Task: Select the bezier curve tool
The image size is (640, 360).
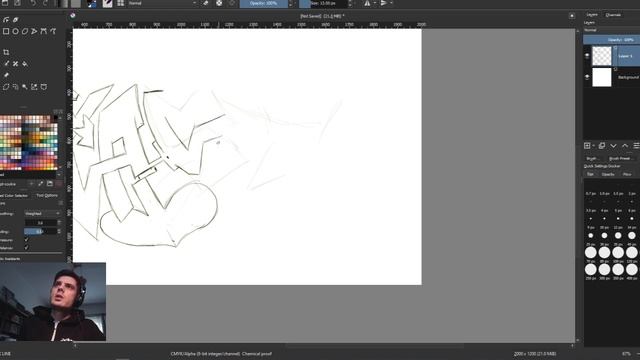Action: point(44,31)
